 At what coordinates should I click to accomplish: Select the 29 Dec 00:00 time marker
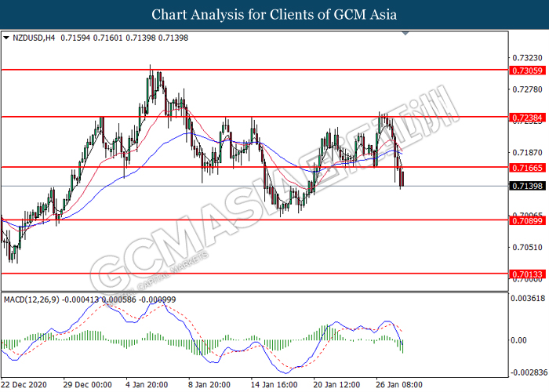pyautogui.click(x=88, y=385)
